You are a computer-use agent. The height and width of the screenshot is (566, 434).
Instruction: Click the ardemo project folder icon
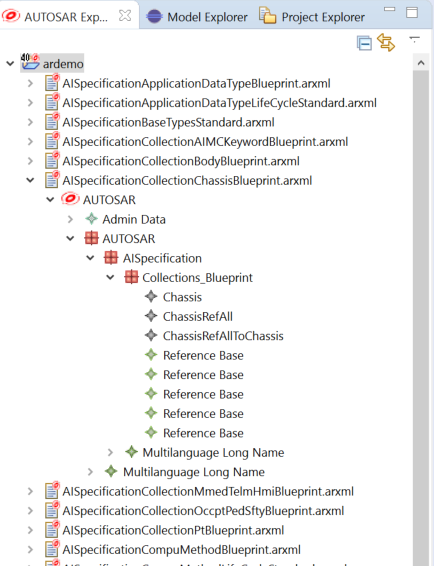pos(30,62)
